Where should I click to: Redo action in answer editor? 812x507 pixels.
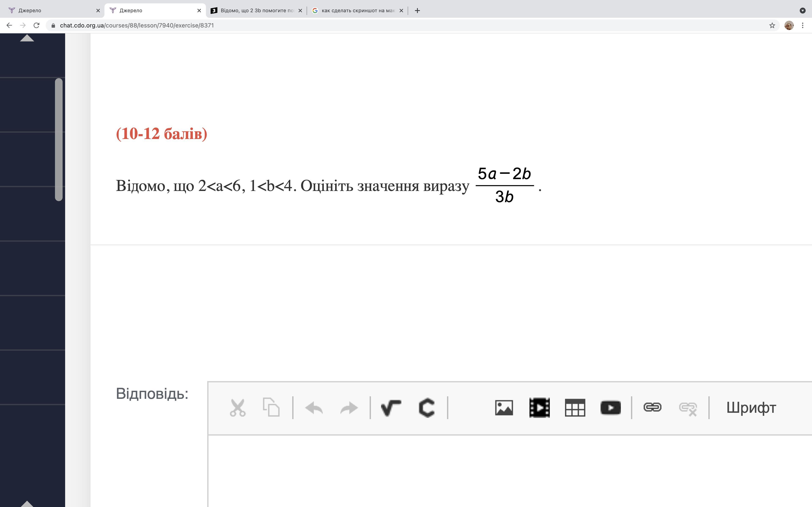click(x=349, y=408)
